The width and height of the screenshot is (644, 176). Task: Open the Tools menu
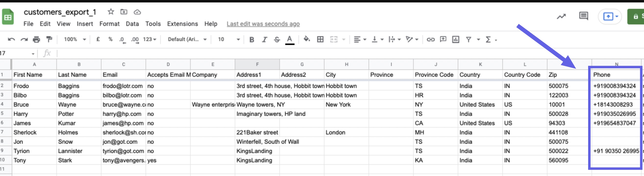(x=153, y=24)
